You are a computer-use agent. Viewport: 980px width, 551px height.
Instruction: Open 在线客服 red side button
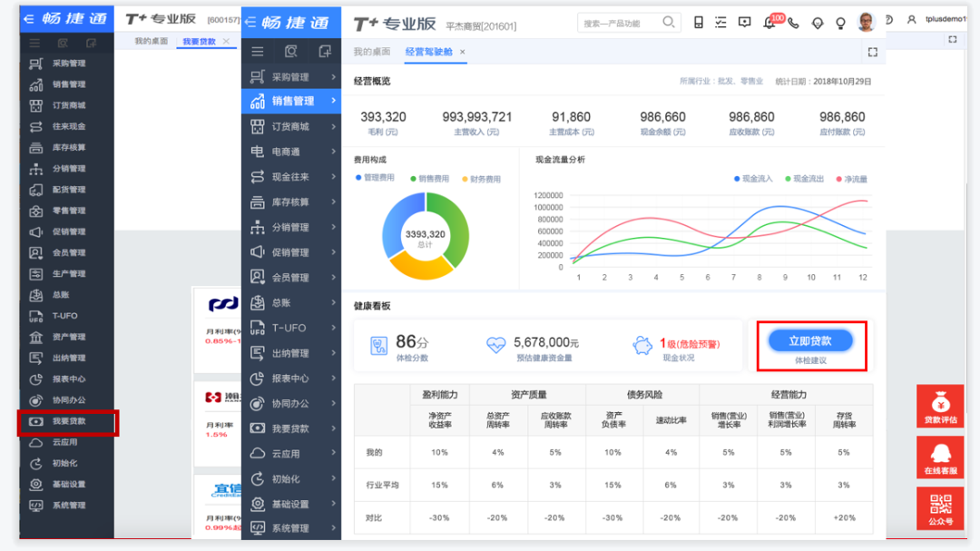coord(940,458)
